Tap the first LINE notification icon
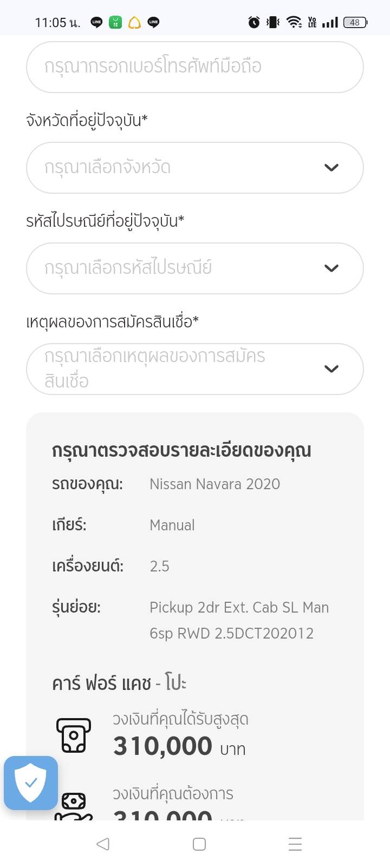The width and height of the screenshot is (390, 868). (96, 22)
